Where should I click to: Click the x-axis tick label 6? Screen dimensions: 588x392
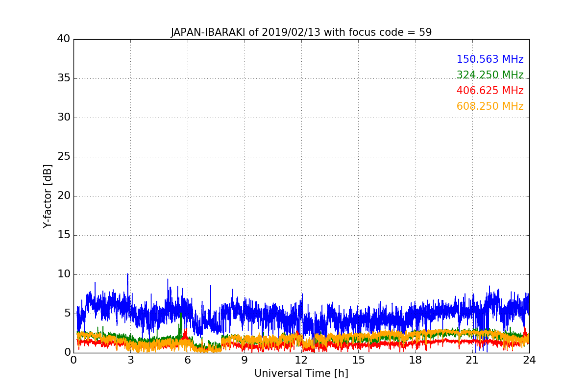tap(187, 360)
